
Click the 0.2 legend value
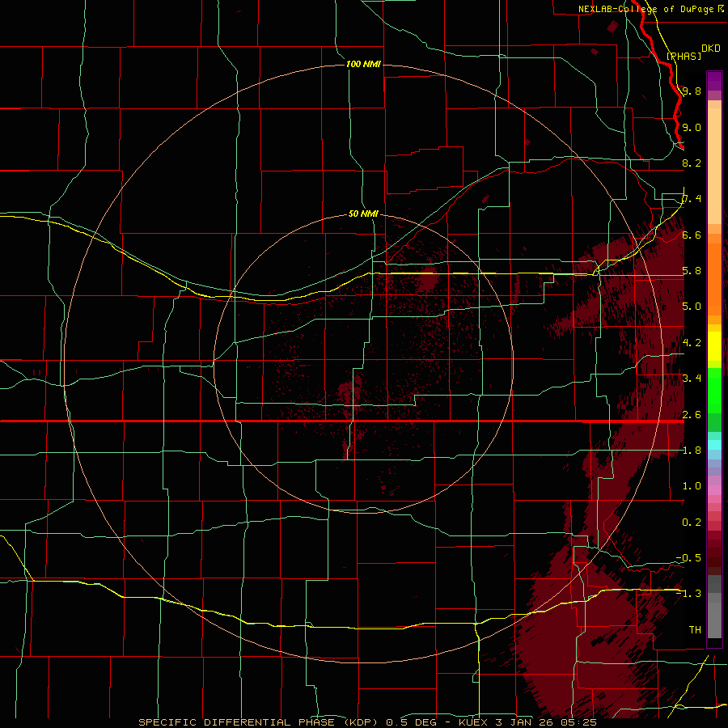pyautogui.click(x=692, y=523)
